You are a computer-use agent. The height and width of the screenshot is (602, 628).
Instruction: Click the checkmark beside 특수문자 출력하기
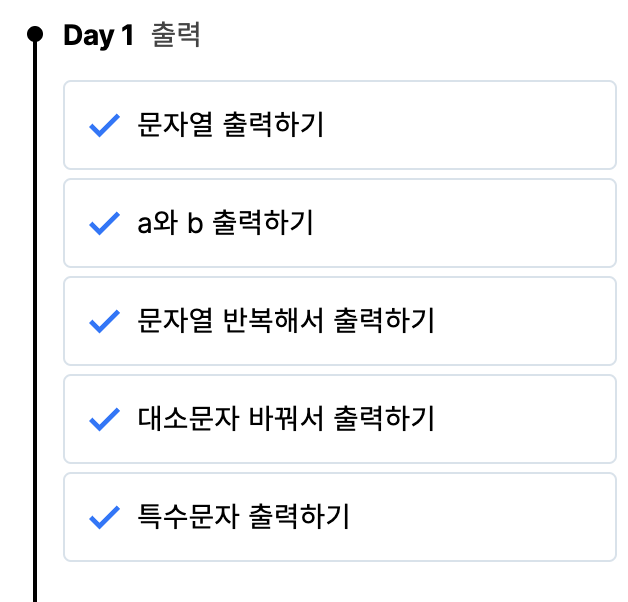tap(104, 518)
